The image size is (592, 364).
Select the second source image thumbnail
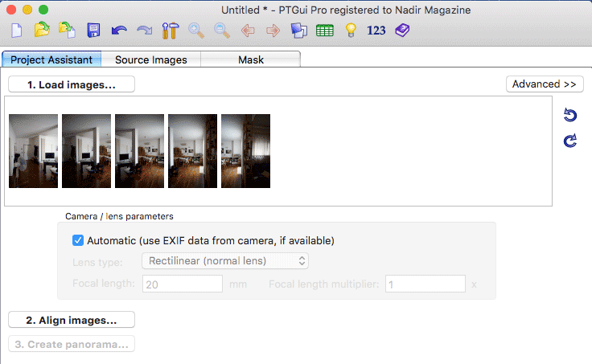click(86, 151)
